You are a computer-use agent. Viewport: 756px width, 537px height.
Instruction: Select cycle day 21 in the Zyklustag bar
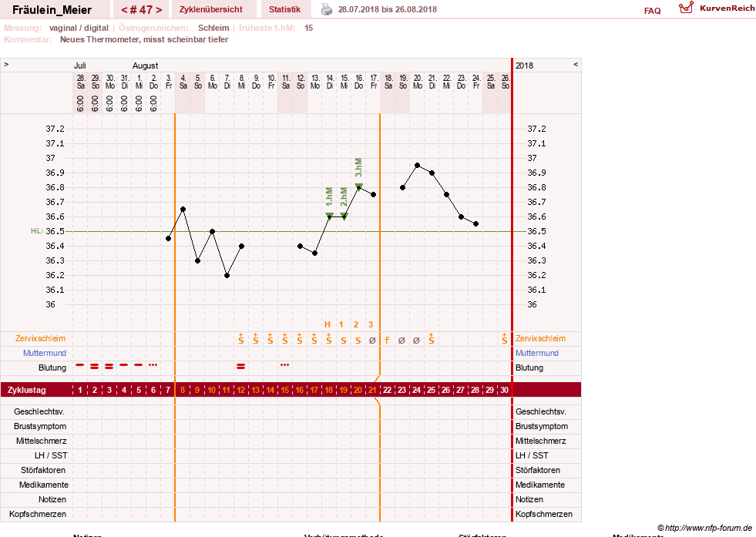pyautogui.click(x=373, y=390)
